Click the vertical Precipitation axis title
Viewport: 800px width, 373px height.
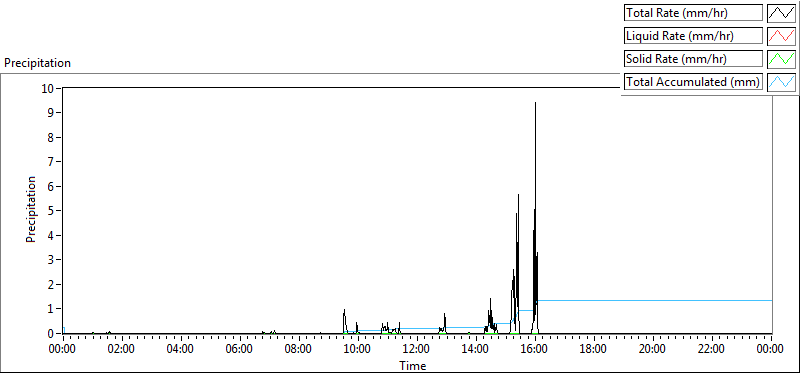pyautogui.click(x=31, y=210)
